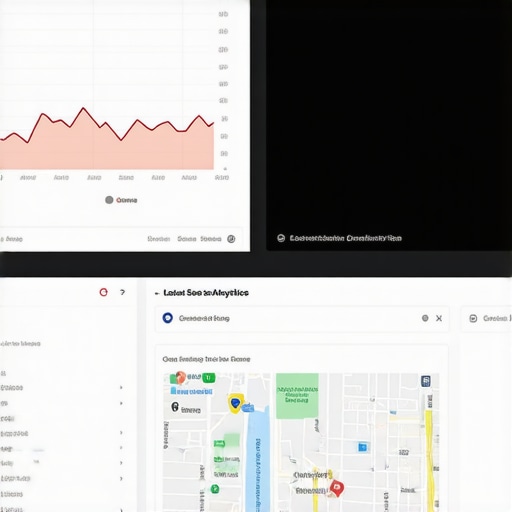Click the blue circle icon in the search bar
Viewport: 512px width, 512px height.
point(168,318)
